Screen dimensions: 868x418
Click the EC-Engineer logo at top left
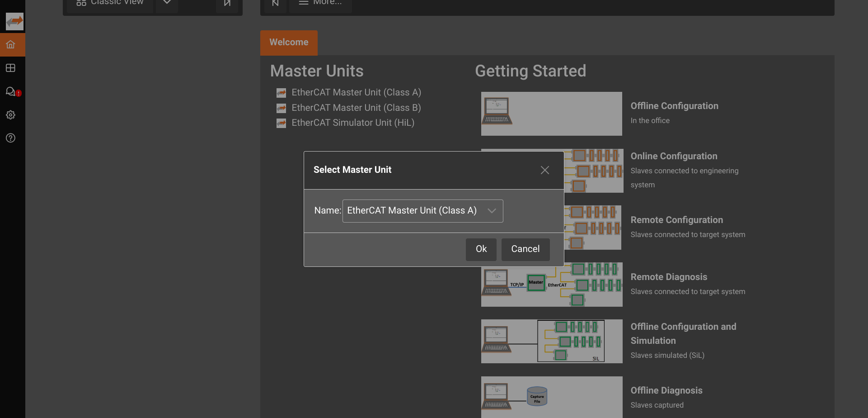14,21
